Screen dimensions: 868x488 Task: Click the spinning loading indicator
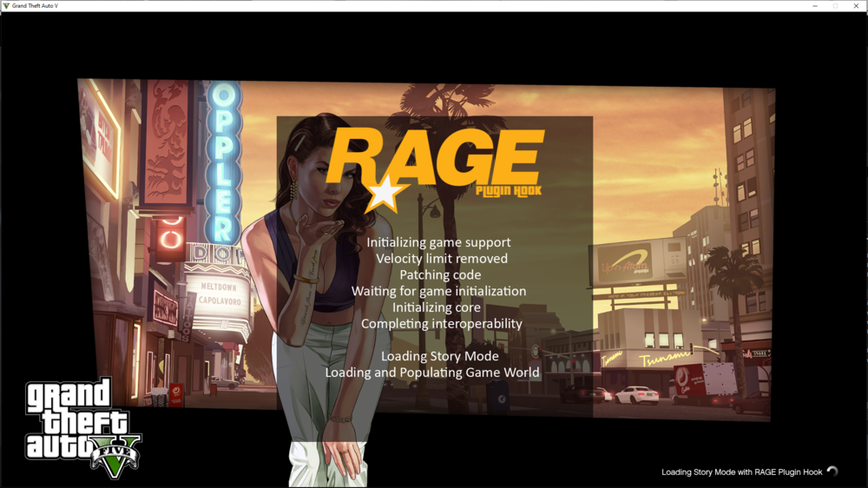pyautogui.click(x=832, y=472)
